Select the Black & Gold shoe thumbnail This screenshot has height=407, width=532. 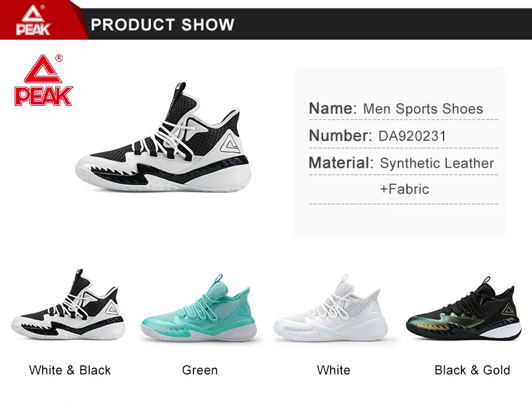(464, 309)
